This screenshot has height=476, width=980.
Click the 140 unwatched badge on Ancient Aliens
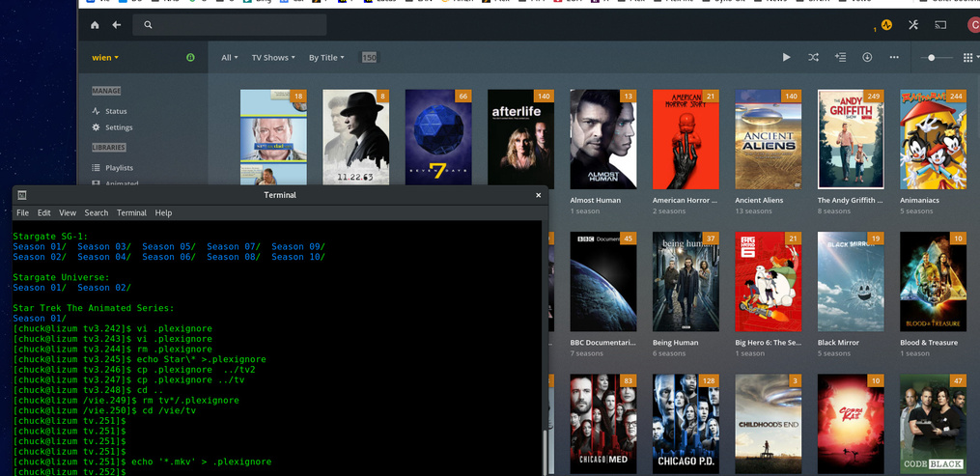pos(792,97)
